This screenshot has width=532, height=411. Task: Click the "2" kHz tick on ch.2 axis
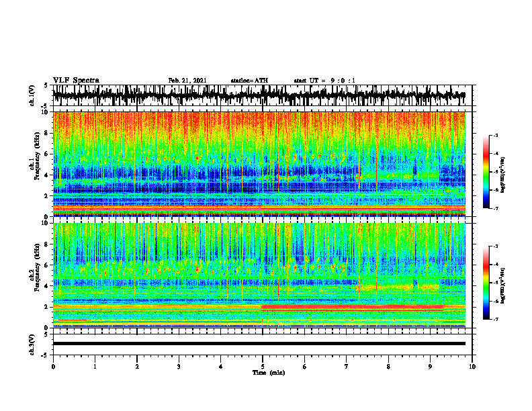pos(46,307)
